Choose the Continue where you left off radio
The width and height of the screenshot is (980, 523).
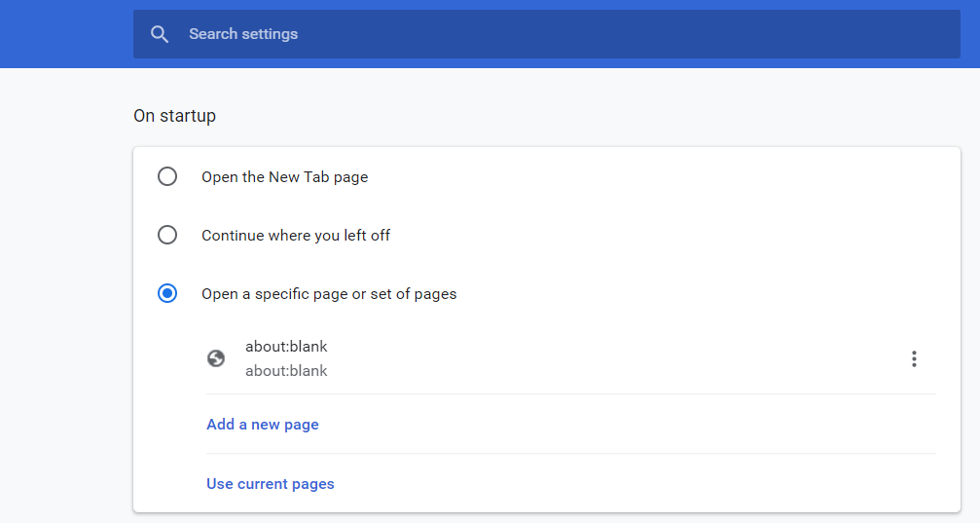pos(167,235)
